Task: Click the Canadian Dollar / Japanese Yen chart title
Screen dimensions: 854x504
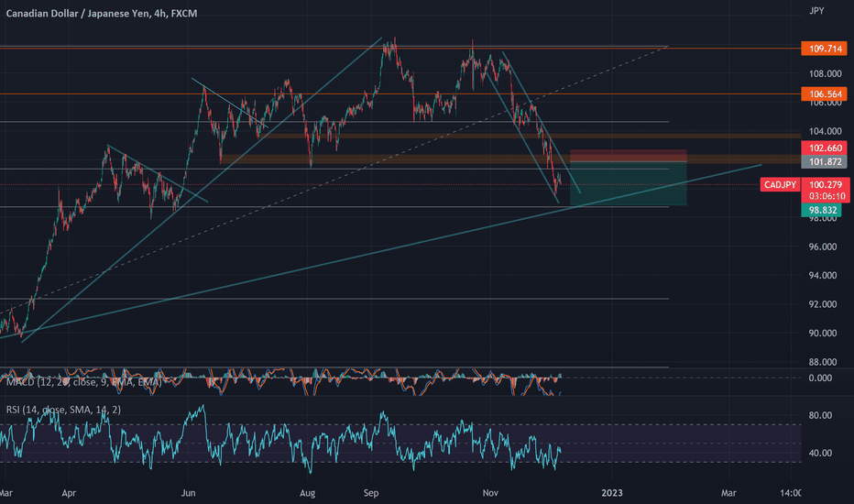Action: tap(102, 13)
